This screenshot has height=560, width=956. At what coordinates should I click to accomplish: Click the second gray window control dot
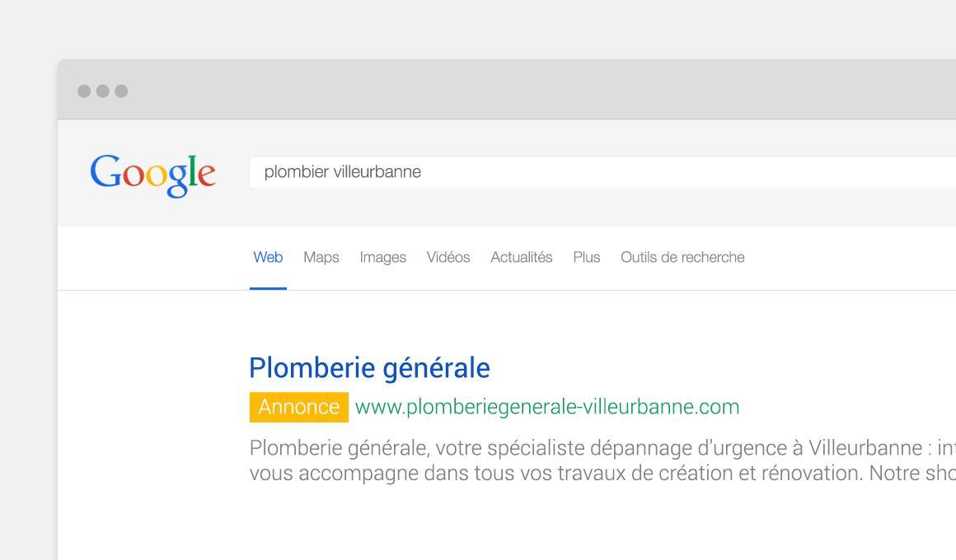pyautogui.click(x=103, y=91)
